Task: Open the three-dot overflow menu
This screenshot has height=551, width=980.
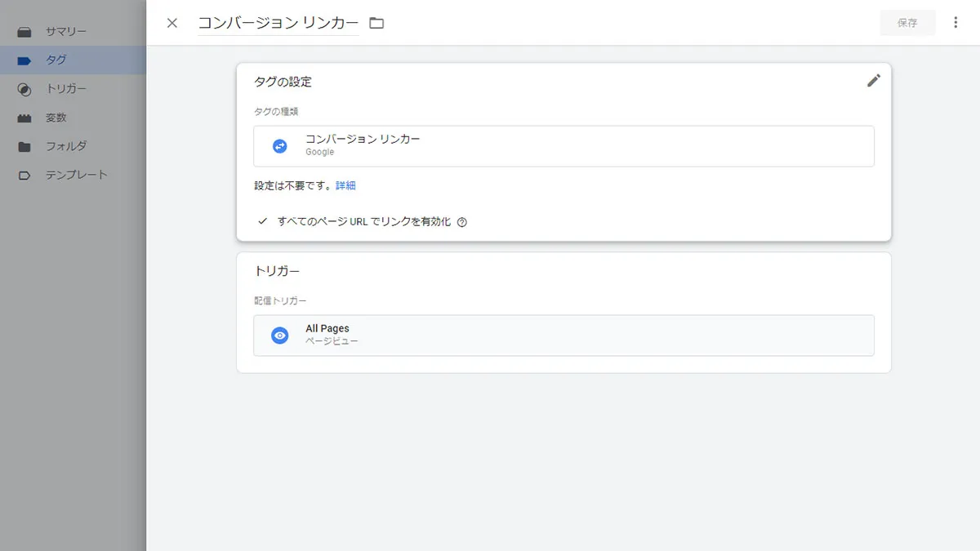Action: coord(955,22)
